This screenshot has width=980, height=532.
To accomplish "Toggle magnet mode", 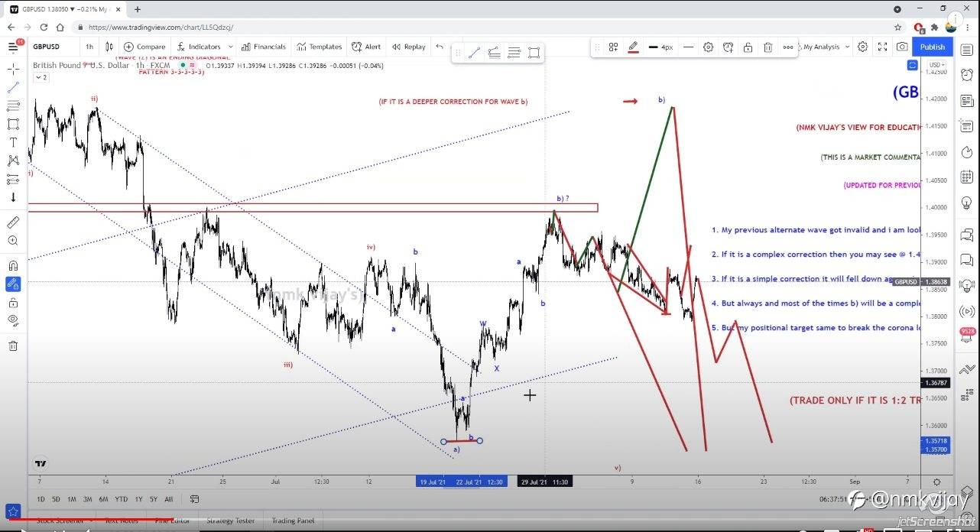I will (13, 265).
